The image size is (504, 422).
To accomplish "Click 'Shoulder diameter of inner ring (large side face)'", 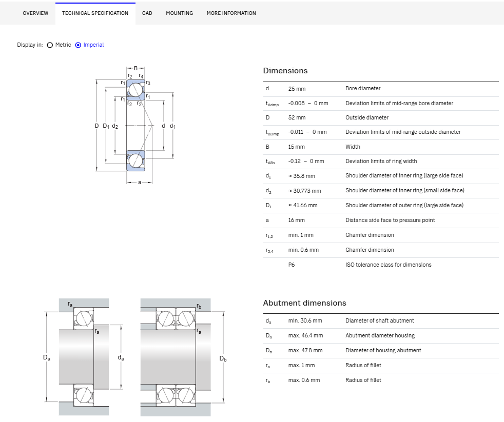I will (404, 175).
